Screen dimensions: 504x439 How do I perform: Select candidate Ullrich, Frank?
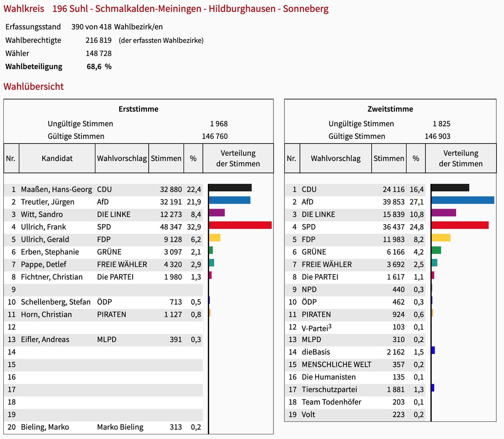(43, 227)
